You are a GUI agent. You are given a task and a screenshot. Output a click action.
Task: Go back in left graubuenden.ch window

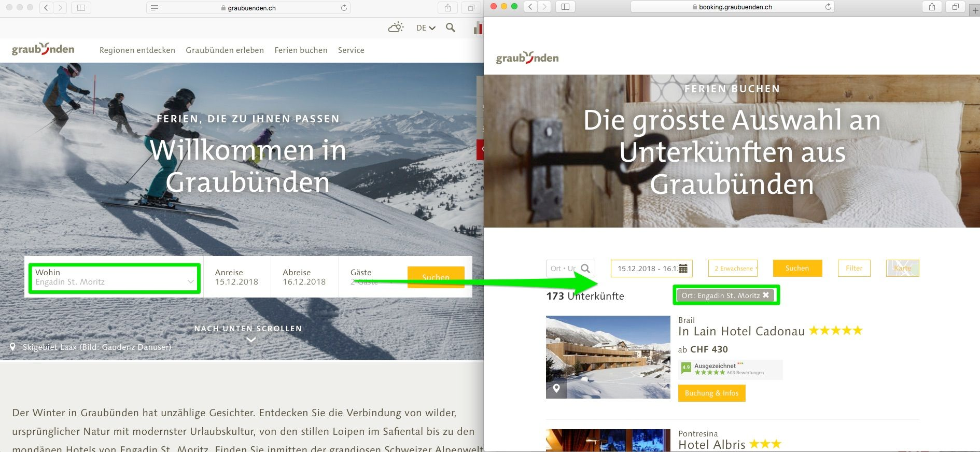coord(47,8)
